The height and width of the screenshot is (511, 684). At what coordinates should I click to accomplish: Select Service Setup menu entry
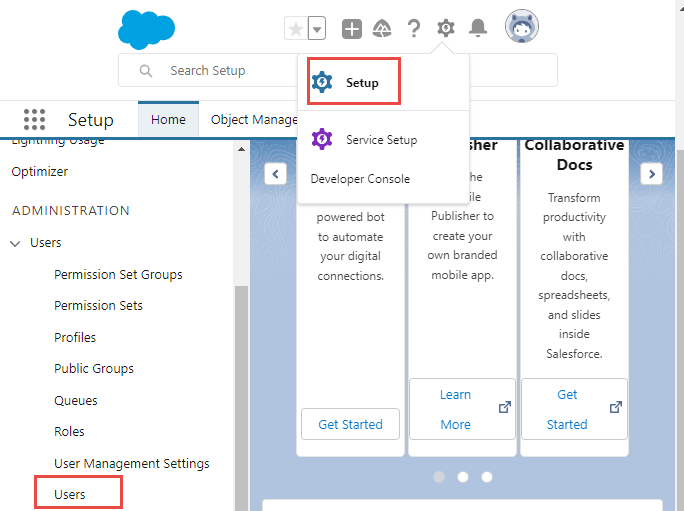click(382, 140)
